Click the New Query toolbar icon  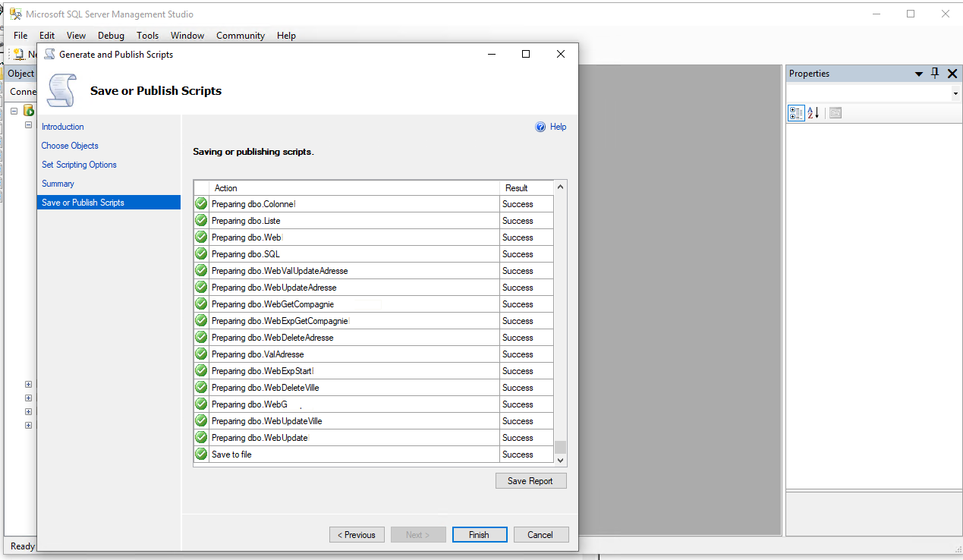pyautogui.click(x=19, y=55)
